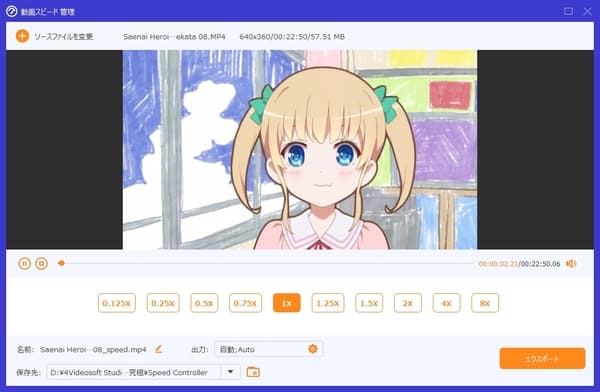600x392 pixels.
Task: Click the video preview frame
Action: (300, 150)
